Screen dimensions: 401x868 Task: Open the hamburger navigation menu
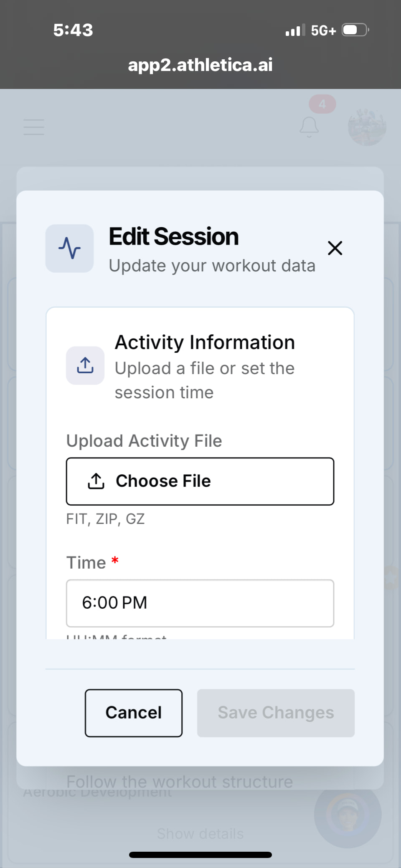pos(34,127)
